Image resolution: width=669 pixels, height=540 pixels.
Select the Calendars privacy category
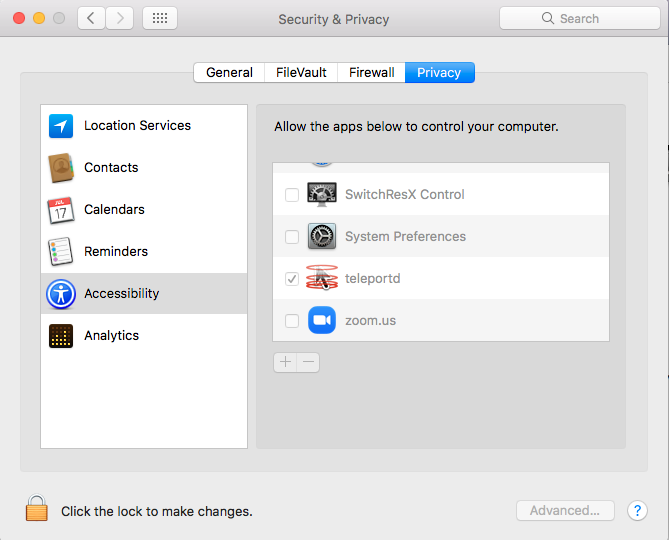(x=144, y=209)
